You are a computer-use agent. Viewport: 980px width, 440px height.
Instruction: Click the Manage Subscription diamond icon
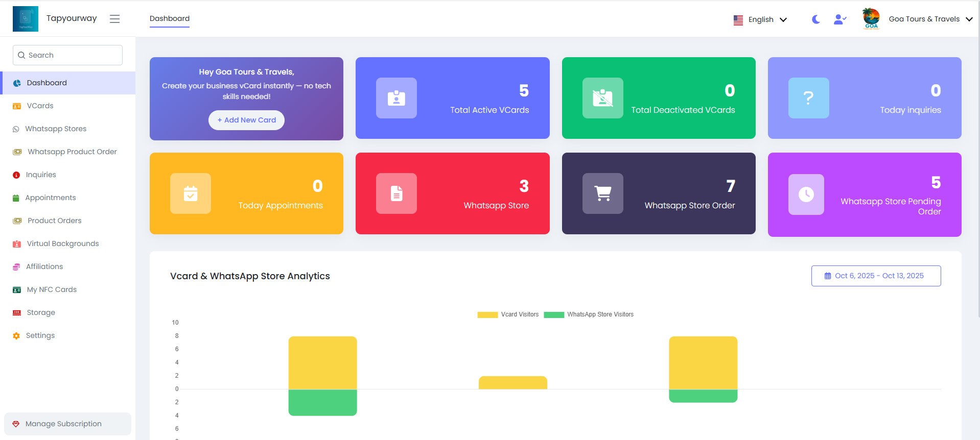pyautogui.click(x=16, y=424)
